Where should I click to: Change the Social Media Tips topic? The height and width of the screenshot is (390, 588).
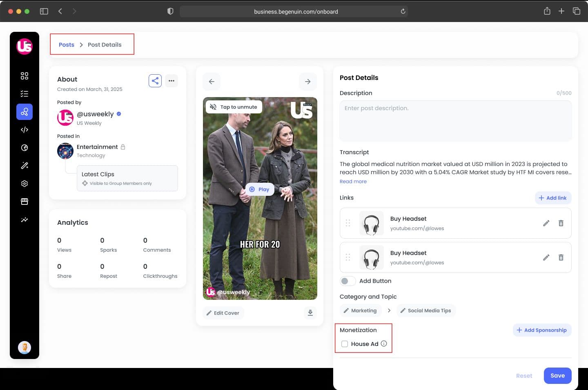pos(426,310)
